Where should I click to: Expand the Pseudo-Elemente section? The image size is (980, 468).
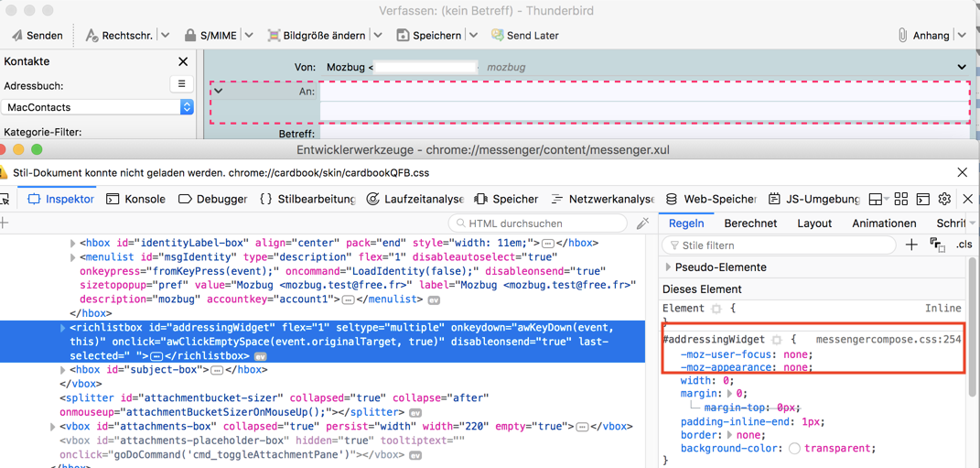click(669, 267)
